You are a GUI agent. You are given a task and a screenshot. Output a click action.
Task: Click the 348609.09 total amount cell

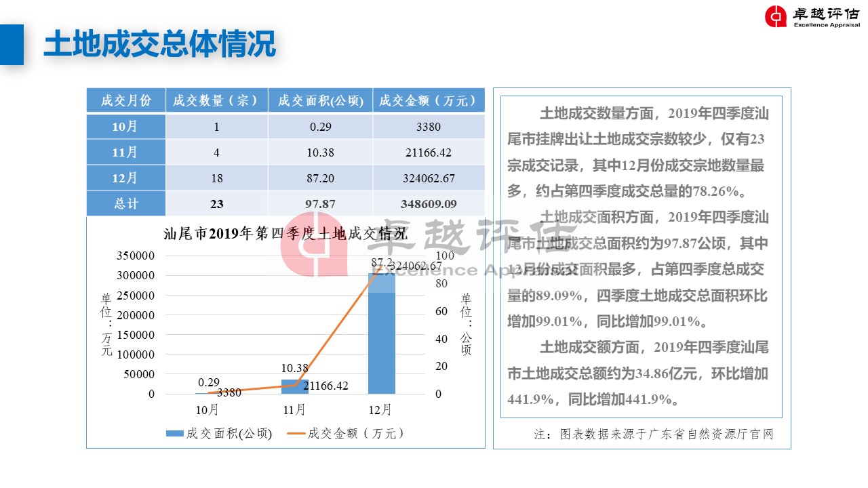tap(429, 203)
